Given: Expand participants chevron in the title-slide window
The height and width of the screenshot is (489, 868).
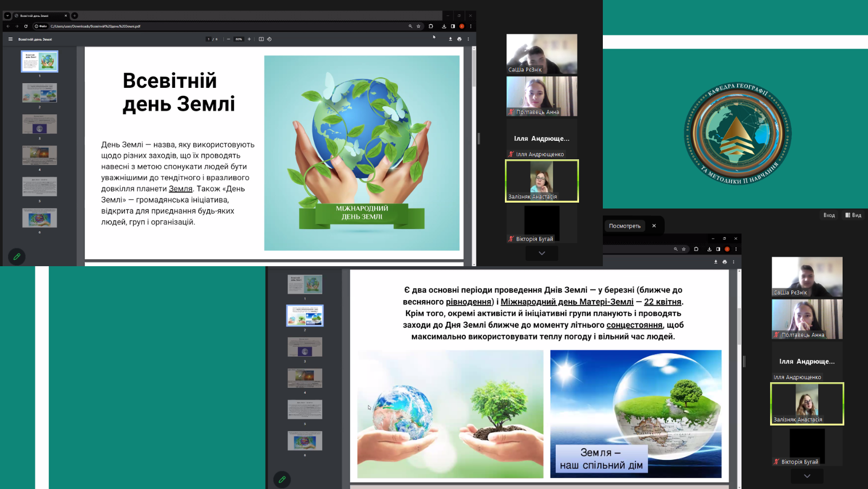Looking at the screenshot, I should click(x=542, y=253).
